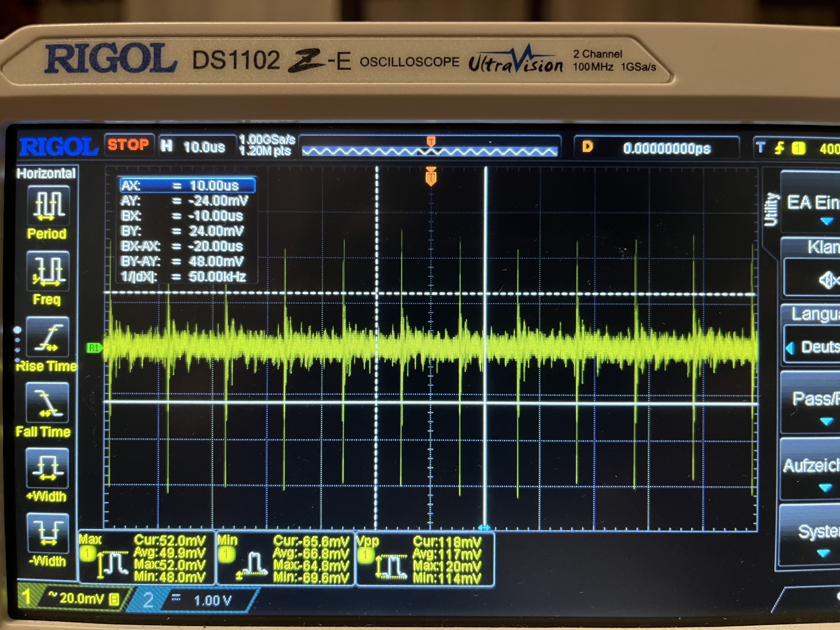This screenshot has height=630, width=840.
Task: Click the waveform memory position bar
Action: 430,151
